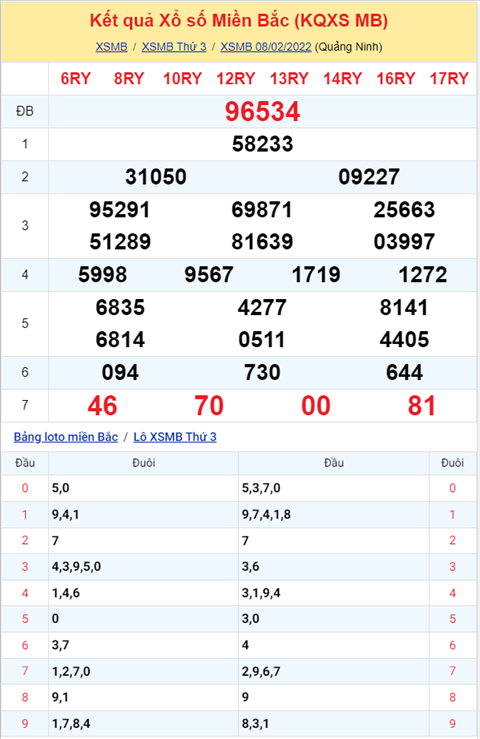The image size is (480, 739).
Task: Select ticket code 8RY
Action: coord(129,79)
